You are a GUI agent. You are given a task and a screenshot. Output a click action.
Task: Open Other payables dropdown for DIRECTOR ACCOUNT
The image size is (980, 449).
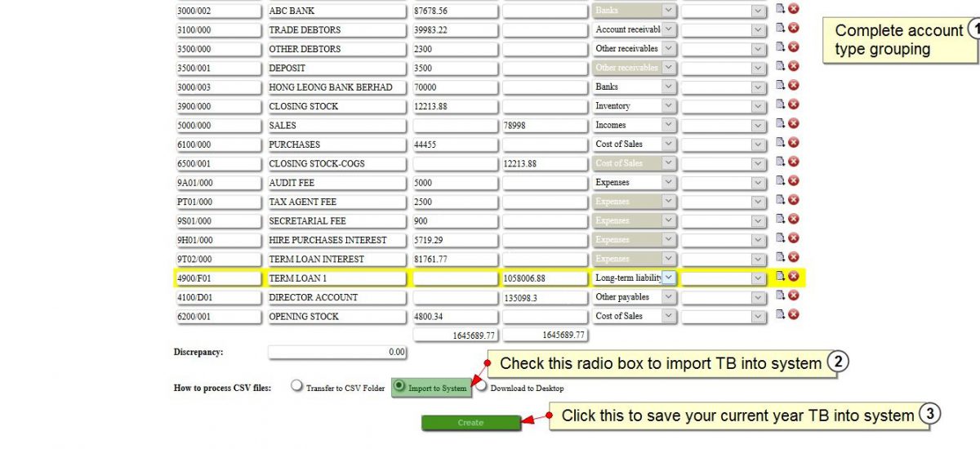coord(668,296)
